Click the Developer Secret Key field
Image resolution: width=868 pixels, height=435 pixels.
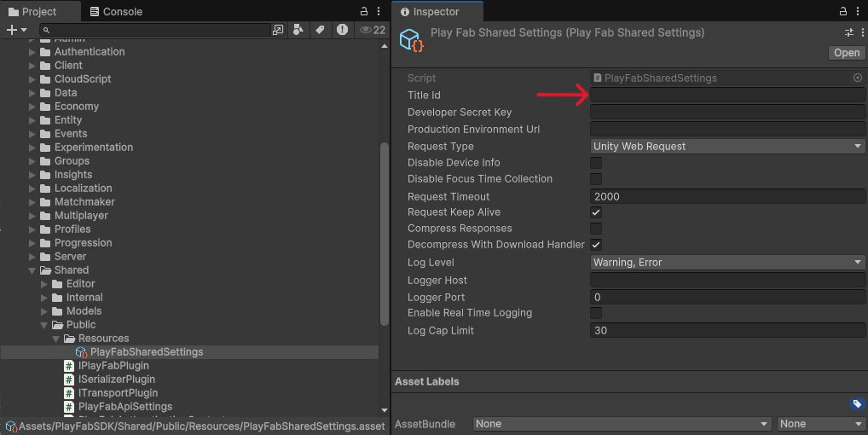pyautogui.click(x=727, y=113)
